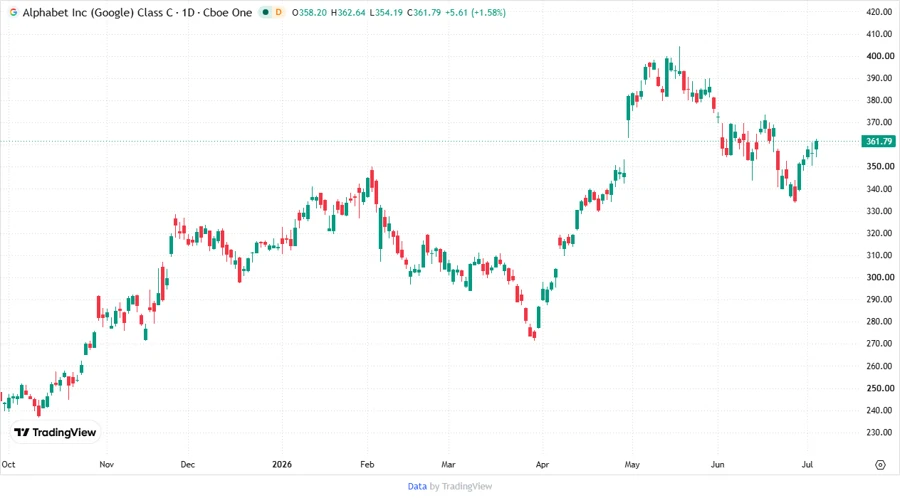Click the Oct label on time axis
The height and width of the screenshot is (498, 900).
tap(8, 464)
